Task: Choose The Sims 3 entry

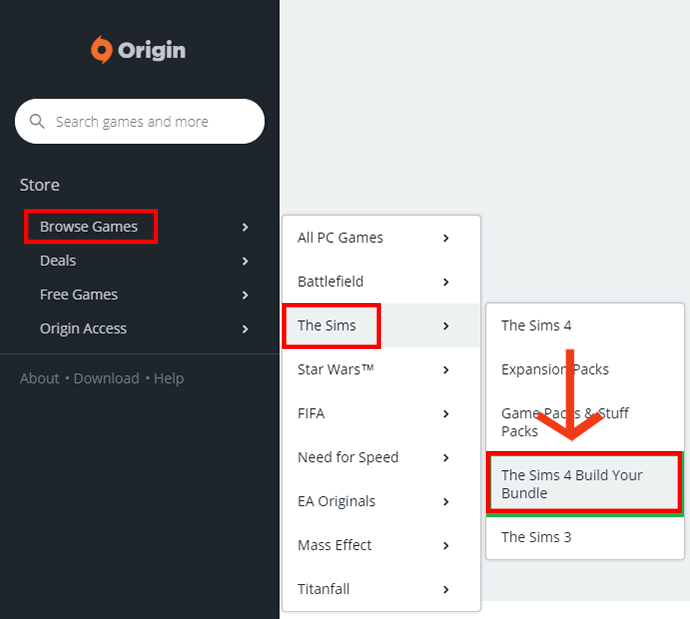Action: tap(536, 537)
